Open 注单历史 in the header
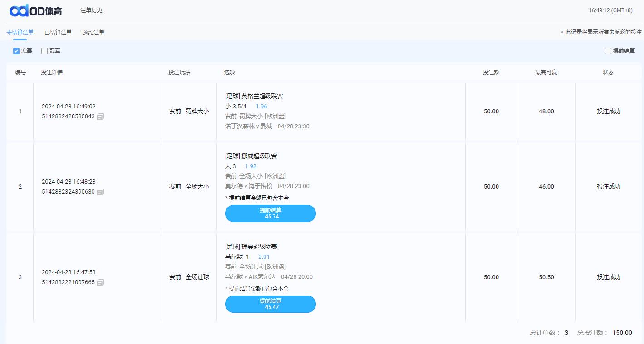This screenshot has height=344, width=644. pos(91,10)
